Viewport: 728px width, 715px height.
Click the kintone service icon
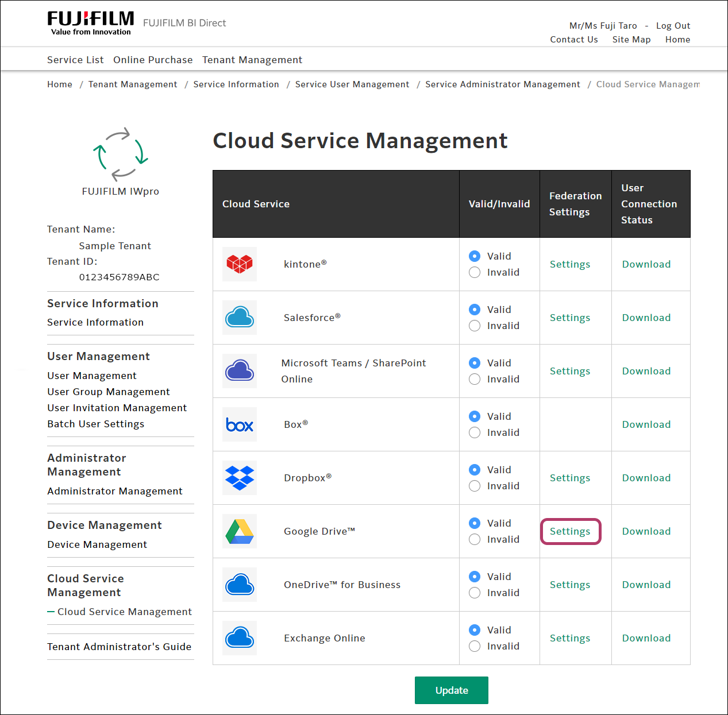240,264
